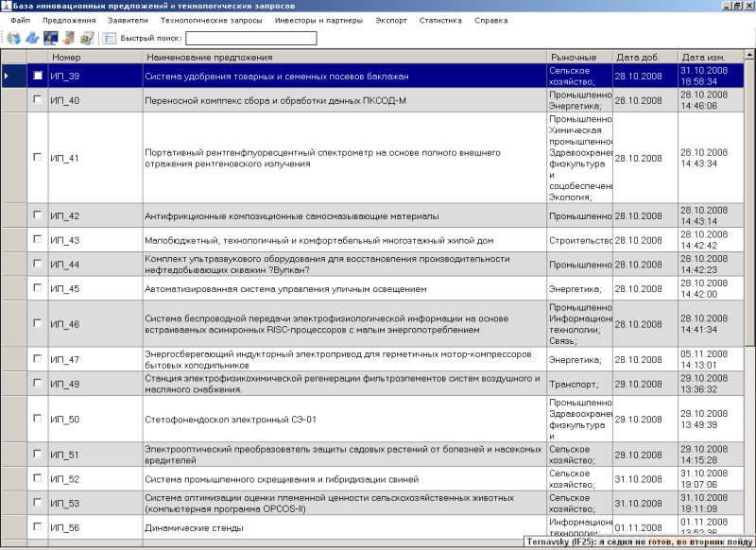The width and height of the screenshot is (756, 550).
Task: Select 'Стетофонендоскоп электронный СЭ-01' cell
Action: tap(345, 419)
